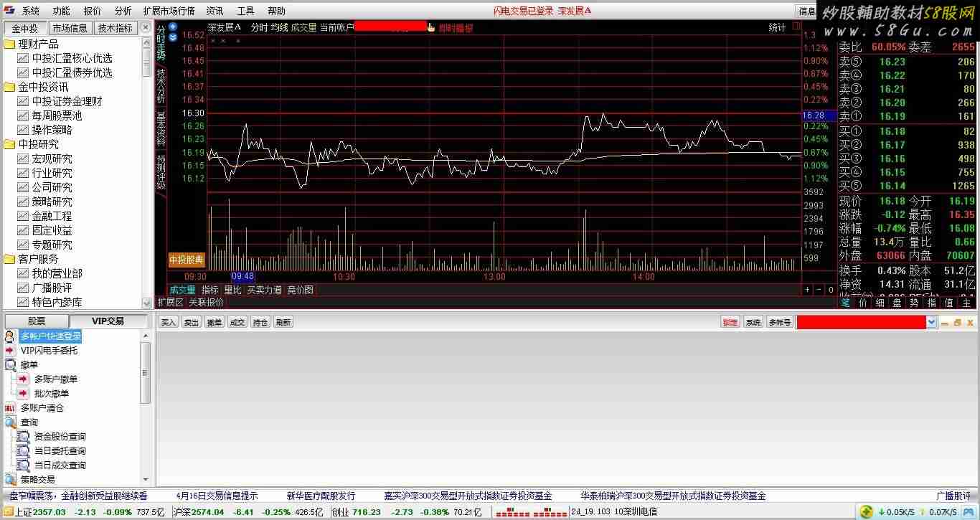The width and height of the screenshot is (980, 520).
Task: Open the 工具 menu
Action: (x=245, y=11)
